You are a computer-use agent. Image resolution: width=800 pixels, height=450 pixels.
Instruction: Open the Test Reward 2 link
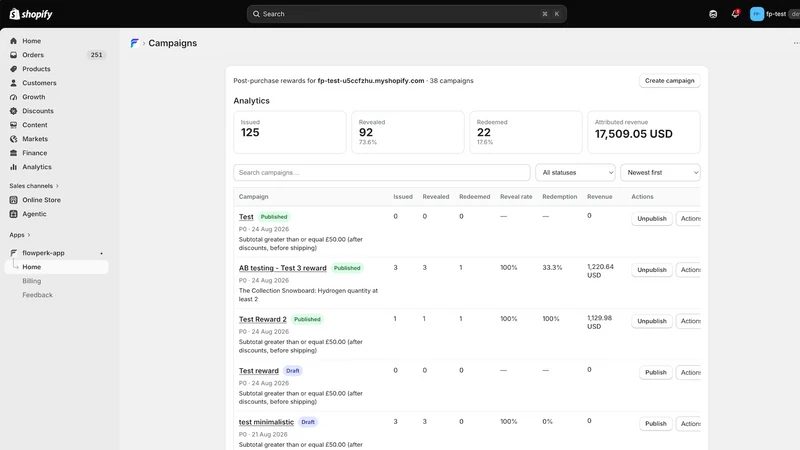[263, 319]
